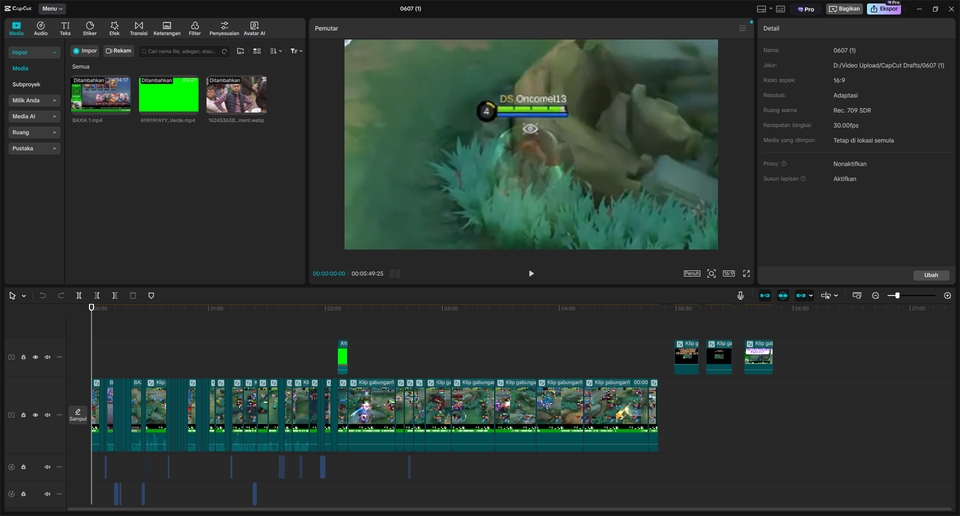Open the Audio panel

click(x=40, y=28)
